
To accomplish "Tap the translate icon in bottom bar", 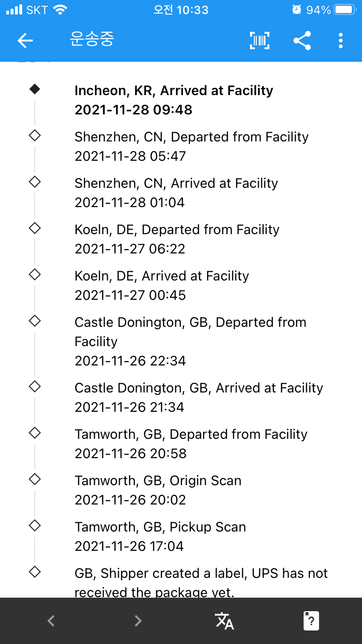I will click(x=224, y=621).
